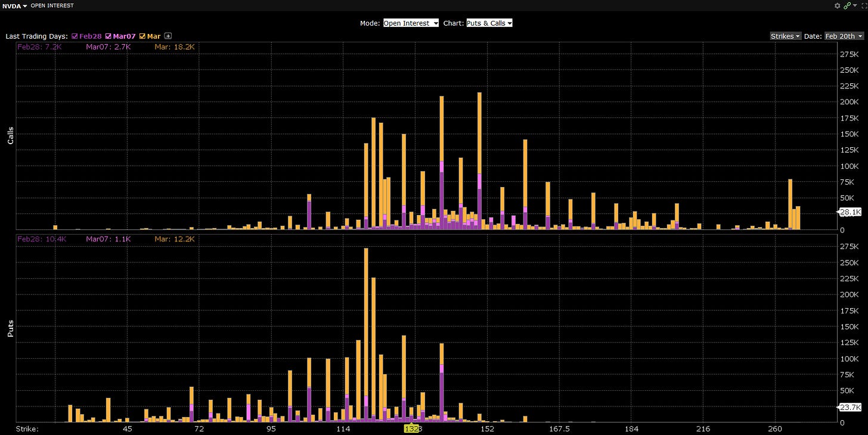868x435 pixels.
Task: Uncheck the orange Mar expiration checkbox
Action: [x=142, y=36]
